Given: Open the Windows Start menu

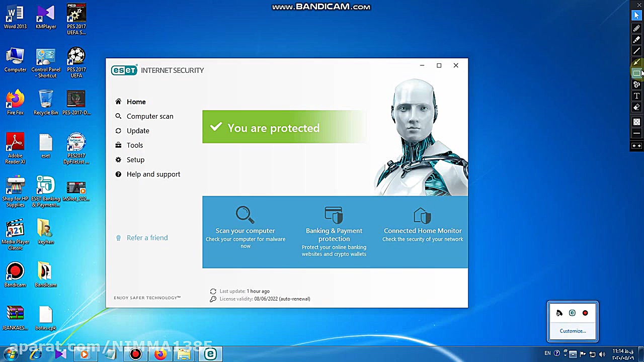Looking at the screenshot, I should click(10, 354).
